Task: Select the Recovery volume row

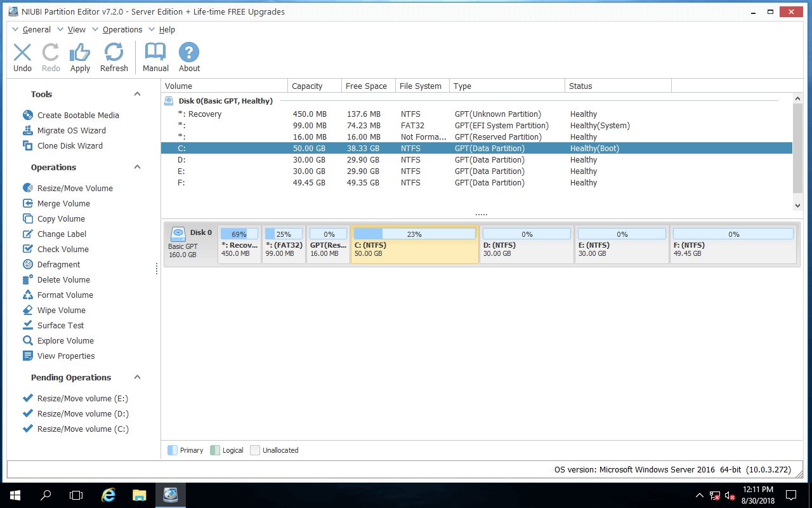Action: (476, 114)
